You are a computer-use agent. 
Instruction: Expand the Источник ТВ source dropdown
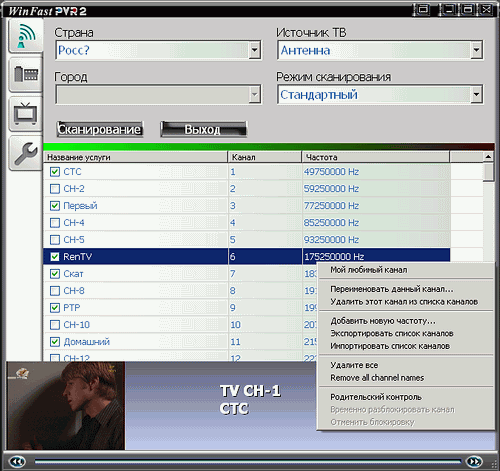point(476,50)
